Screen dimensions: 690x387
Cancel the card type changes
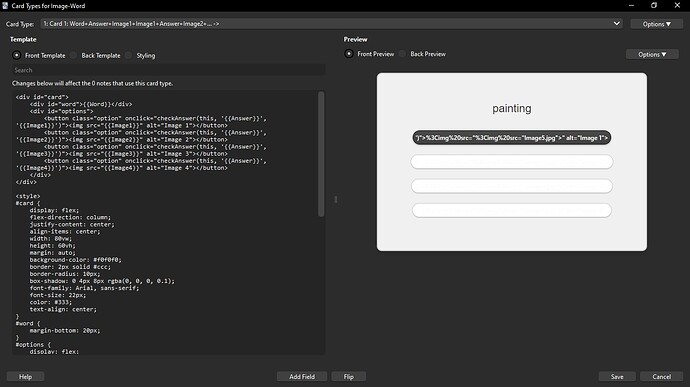pyautogui.click(x=661, y=376)
